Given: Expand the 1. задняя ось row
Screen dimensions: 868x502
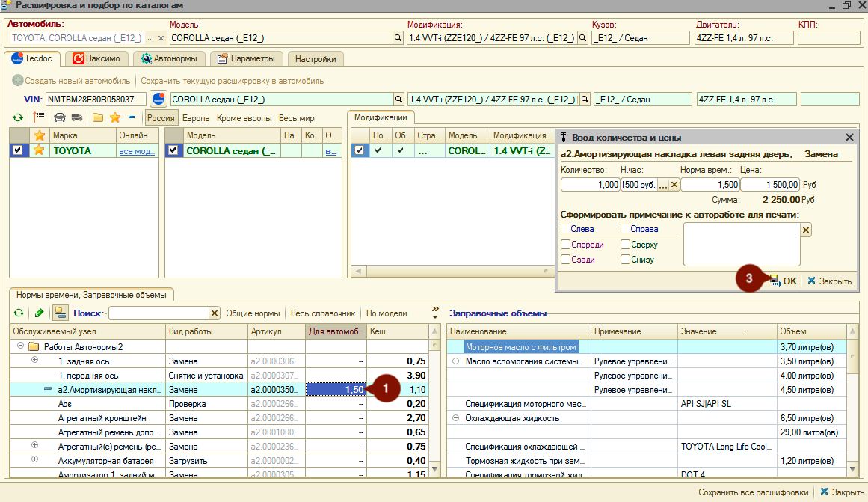Looking at the screenshot, I should (x=35, y=360).
